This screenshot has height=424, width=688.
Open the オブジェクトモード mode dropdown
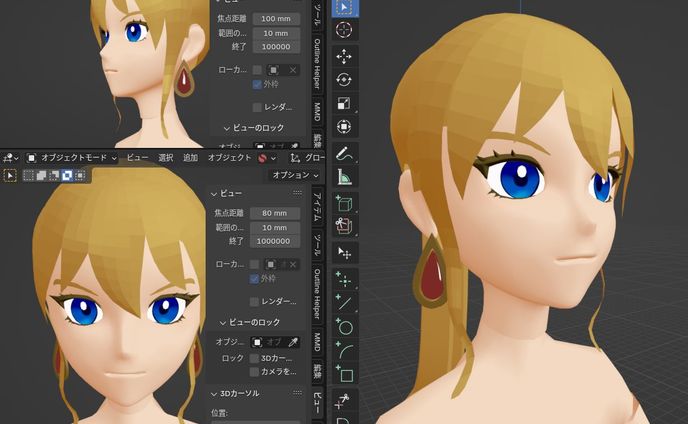[x=72, y=158]
